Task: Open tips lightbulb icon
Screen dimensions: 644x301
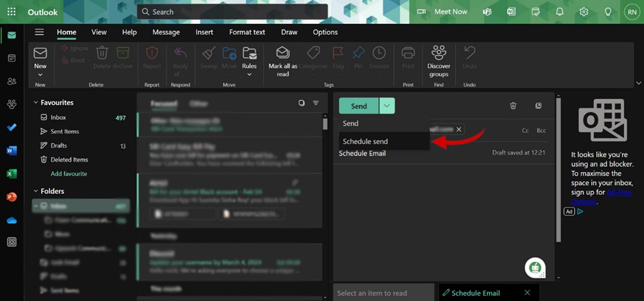Action: click(x=608, y=12)
